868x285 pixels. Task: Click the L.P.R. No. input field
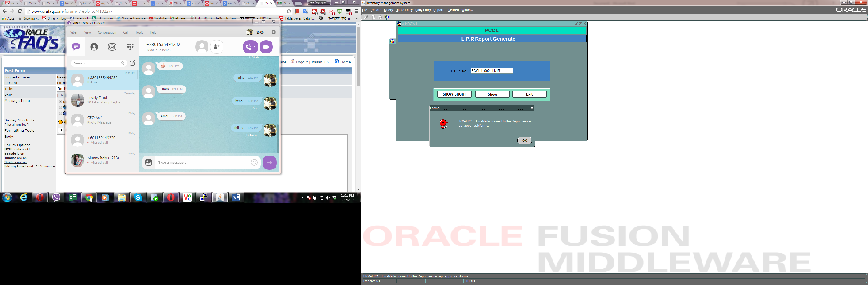492,71
